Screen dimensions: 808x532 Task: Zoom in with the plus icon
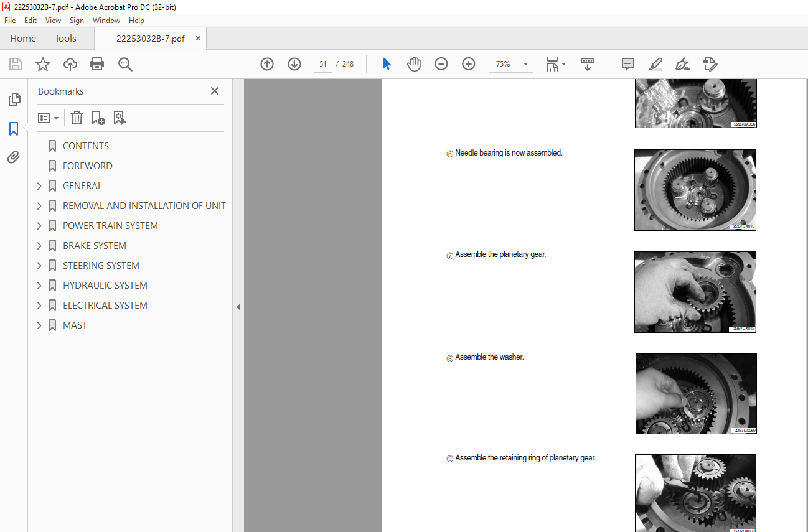(469, 64)
